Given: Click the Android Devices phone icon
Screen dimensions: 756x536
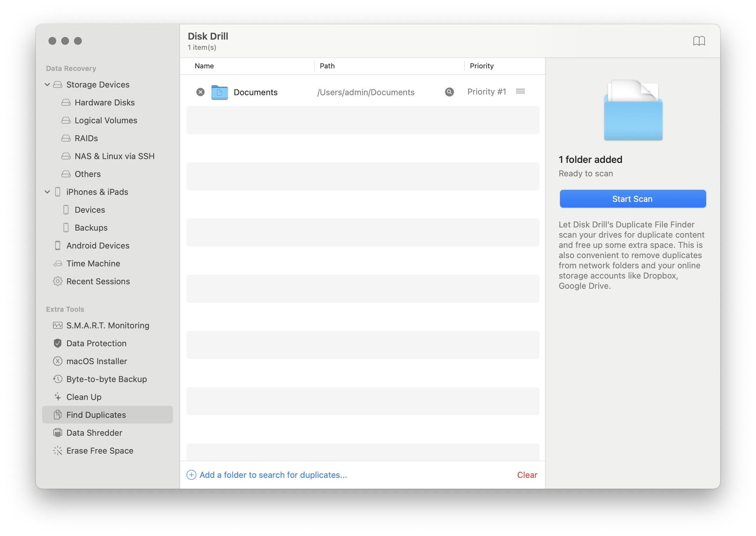Looking at the screenshot, I should click(58, 245).
